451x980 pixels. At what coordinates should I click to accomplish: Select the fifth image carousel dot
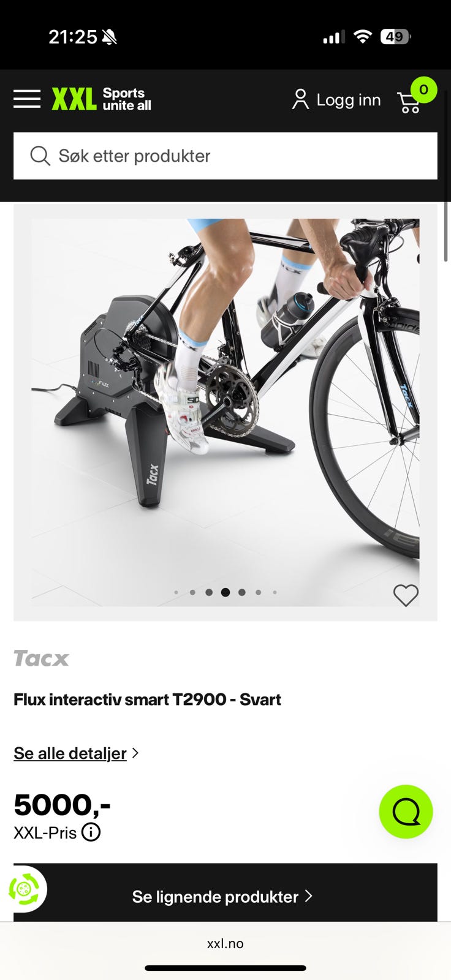tap(242, 592)
